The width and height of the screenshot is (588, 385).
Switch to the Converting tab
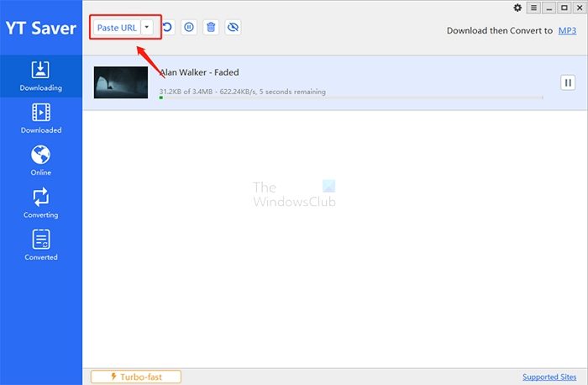[x=41, y=203]
